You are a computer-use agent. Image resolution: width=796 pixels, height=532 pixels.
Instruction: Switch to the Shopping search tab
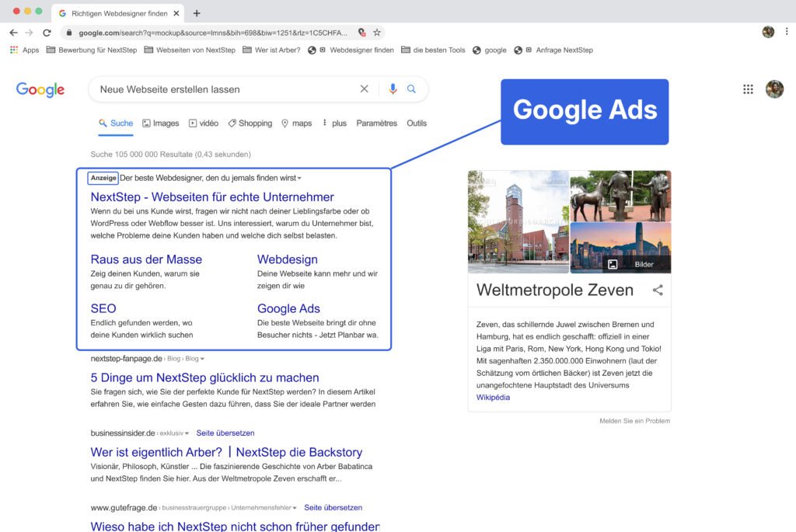point(250,123)
